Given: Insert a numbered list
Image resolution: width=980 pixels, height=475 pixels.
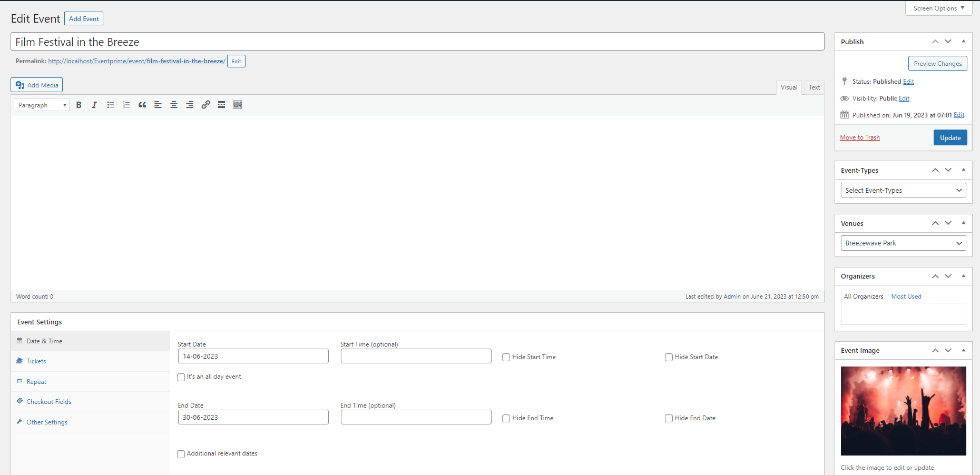Looking at the screenshot, I should click(x=126, y=105).
